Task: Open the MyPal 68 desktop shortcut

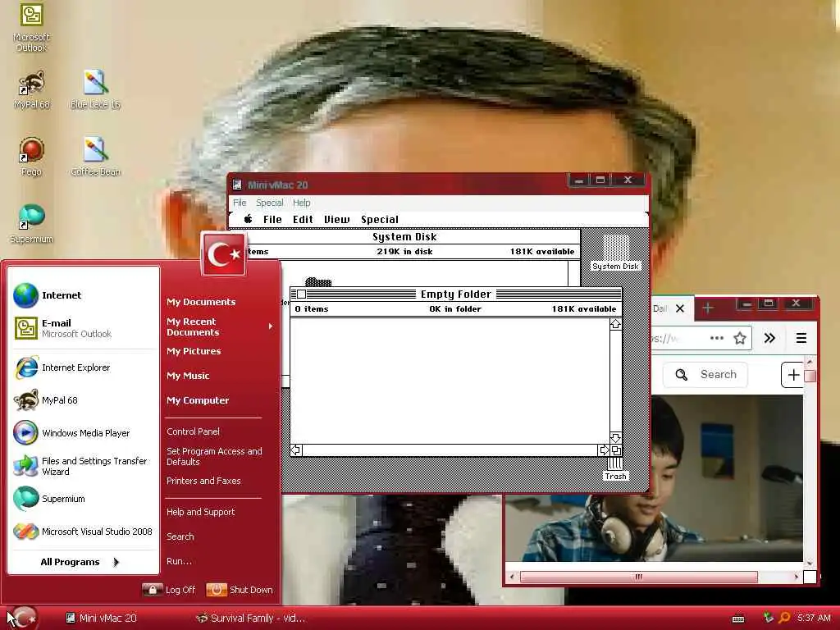Action: [32, 90]
